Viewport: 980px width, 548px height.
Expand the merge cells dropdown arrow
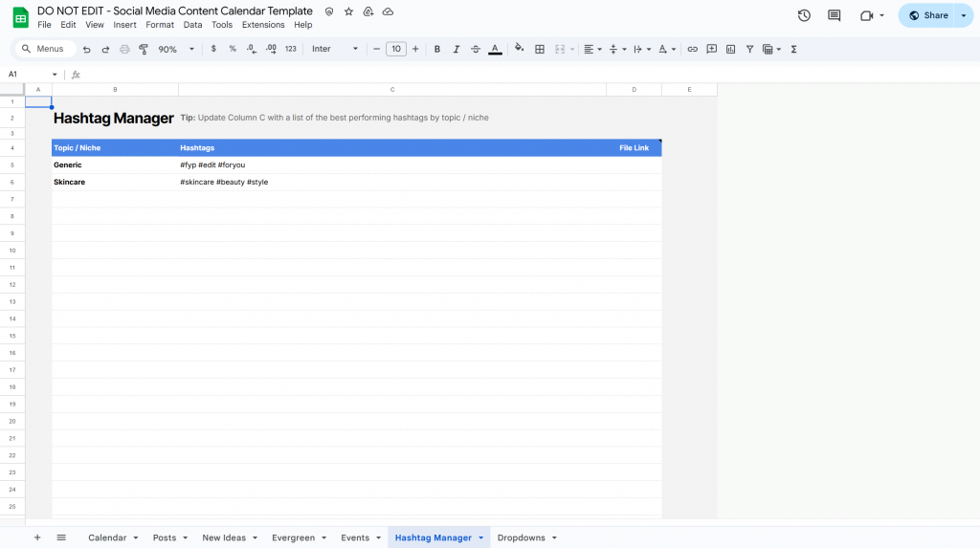click(572, 50)
